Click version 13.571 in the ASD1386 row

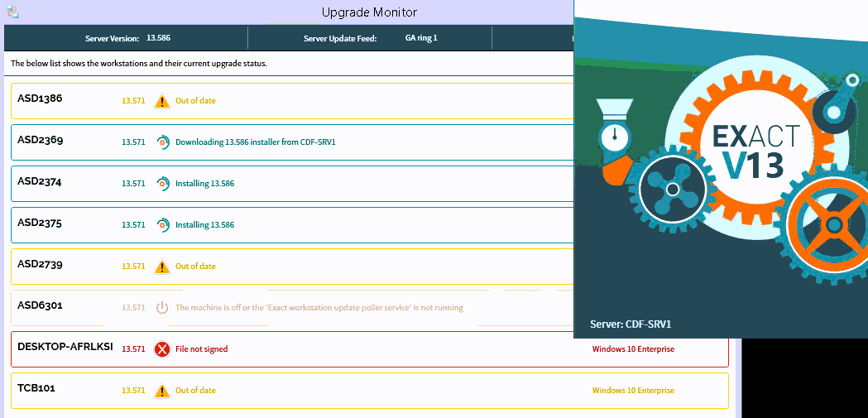[133, 101]
